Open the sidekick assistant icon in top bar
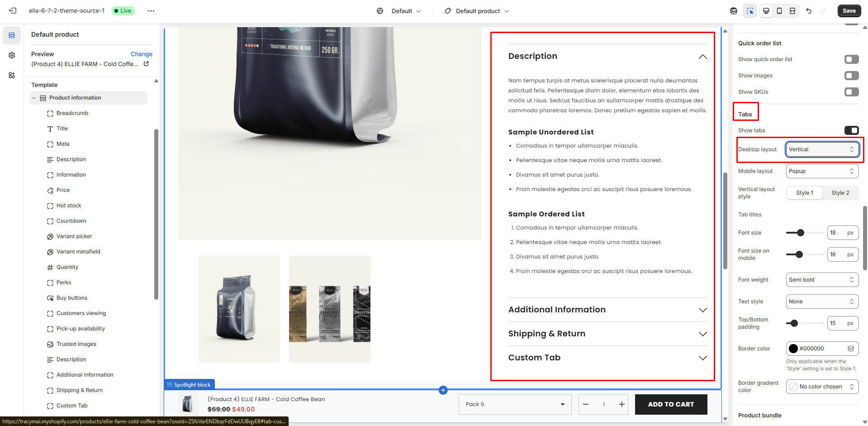Screen dimensions: 868x426 pos(734,11)
